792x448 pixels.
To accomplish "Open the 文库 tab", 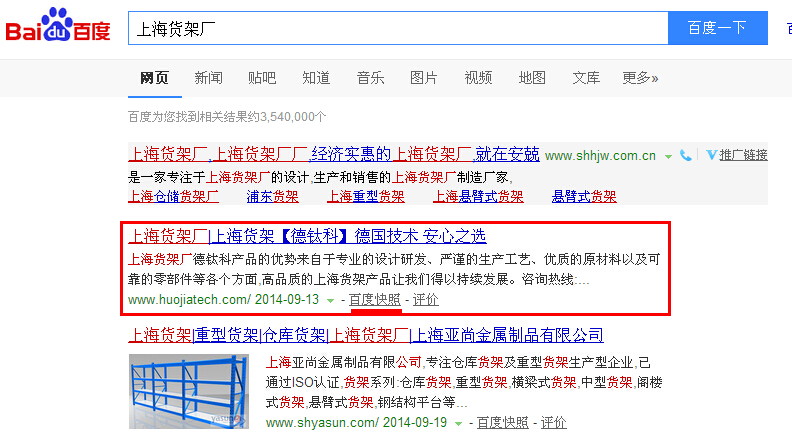I will [586, 78].
